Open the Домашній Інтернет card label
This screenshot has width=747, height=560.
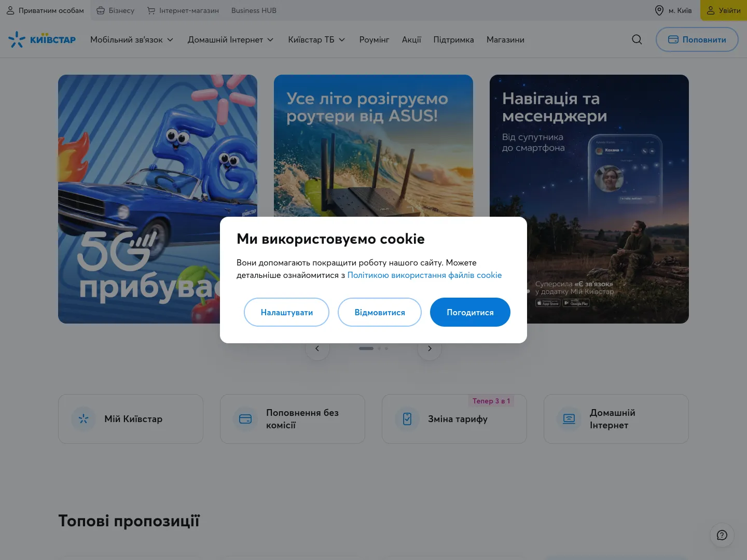coord(613,419)
